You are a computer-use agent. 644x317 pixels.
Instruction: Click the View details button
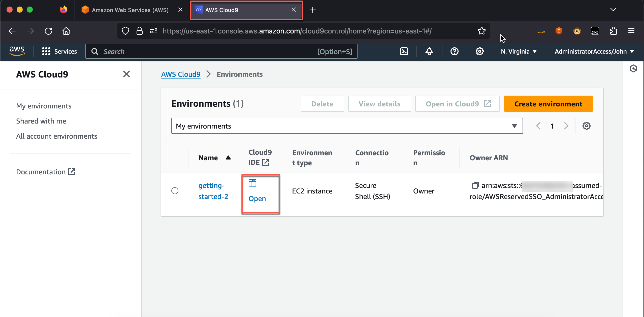click(379, 104)
